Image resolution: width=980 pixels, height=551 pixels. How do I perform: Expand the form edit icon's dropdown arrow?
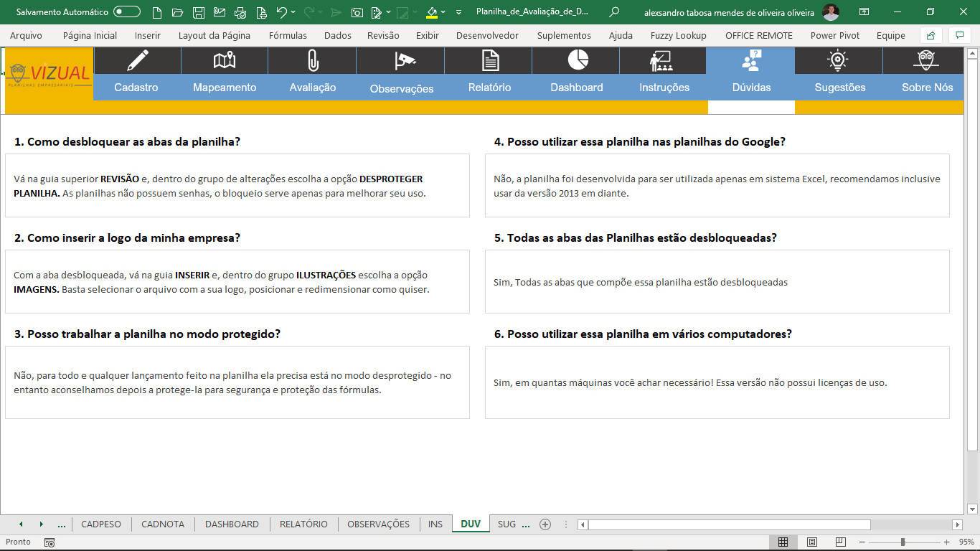coord(388,12)
